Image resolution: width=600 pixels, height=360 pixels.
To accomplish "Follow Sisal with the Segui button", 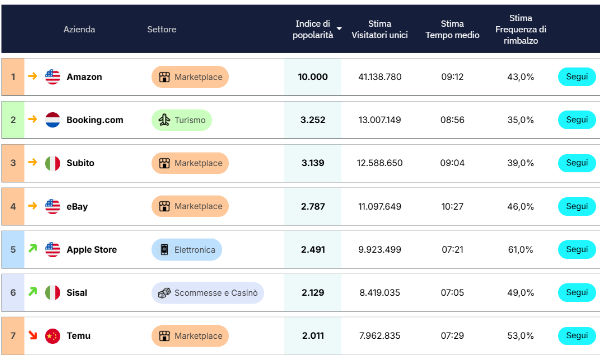I will click(x=577, y=292).
